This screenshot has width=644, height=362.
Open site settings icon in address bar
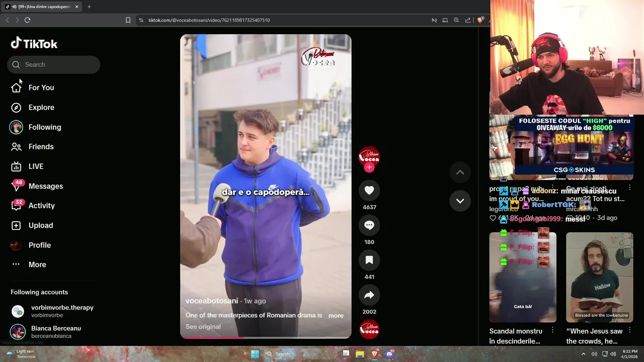click(x=141, y=20)
